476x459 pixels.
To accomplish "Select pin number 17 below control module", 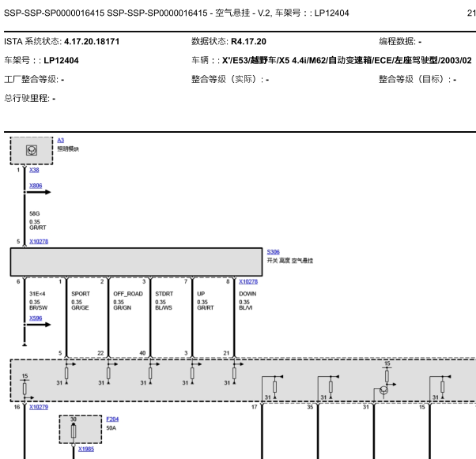I will tap(255, 407).
